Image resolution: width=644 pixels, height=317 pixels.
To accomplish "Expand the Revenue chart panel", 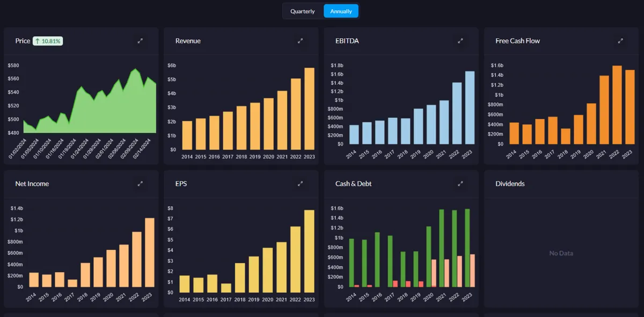I will pyautogui.click(x=301, y=41).
